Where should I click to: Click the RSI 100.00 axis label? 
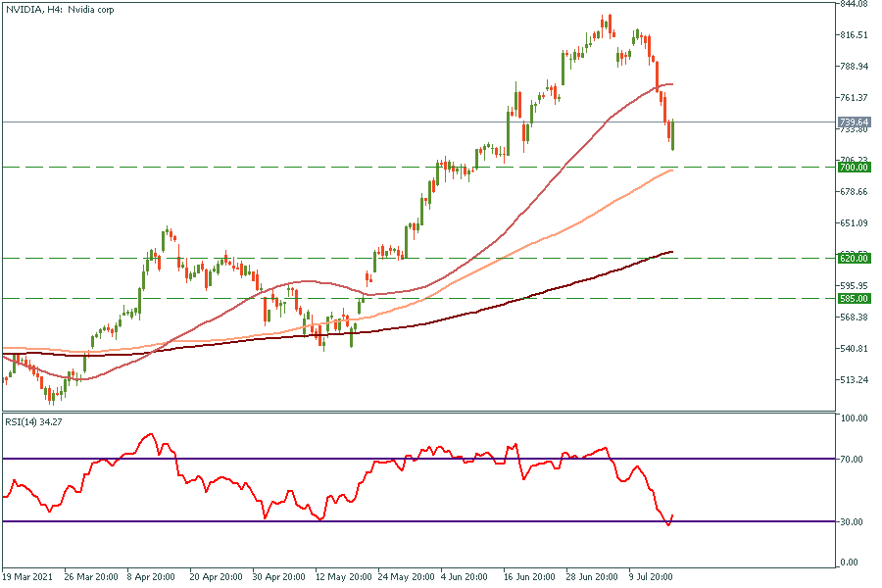pyautogui.click(x=854, y=418)
